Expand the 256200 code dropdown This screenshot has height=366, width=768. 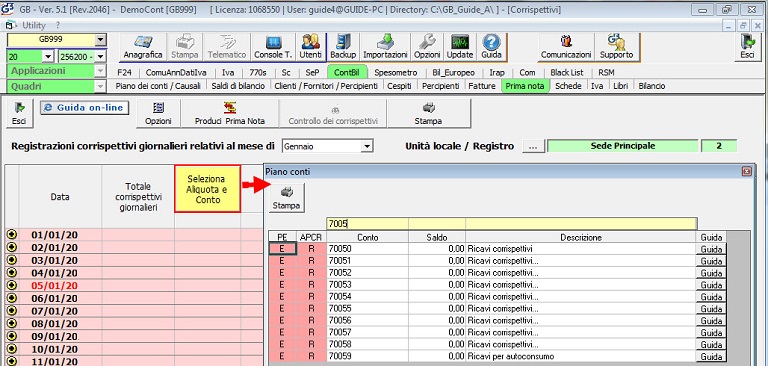click(x=100, y=57)
